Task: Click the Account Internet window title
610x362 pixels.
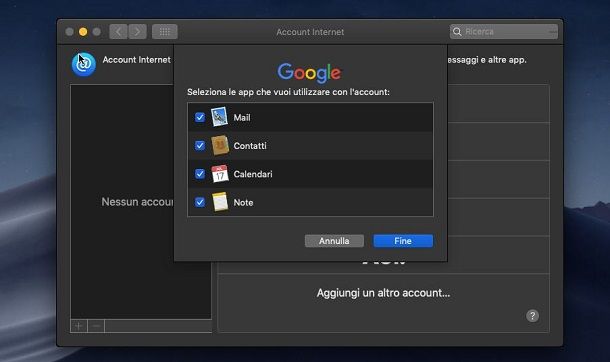Action: tap(310, 32)
